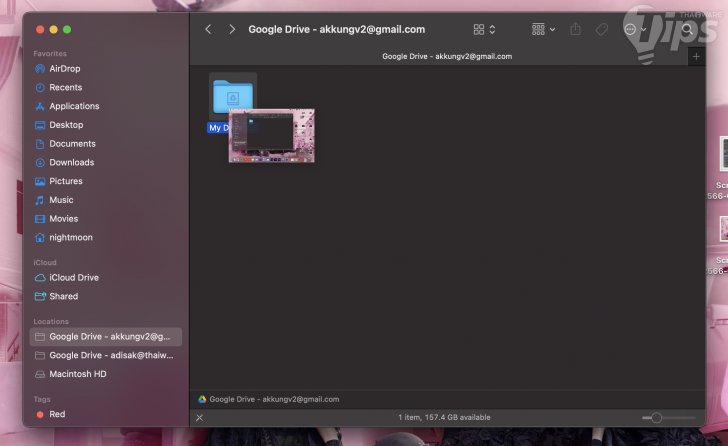Click the dragged screenshot thumbnail
728x446 pixels.
[272, 136]
